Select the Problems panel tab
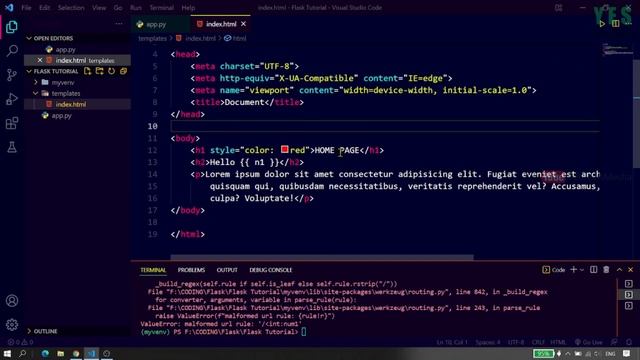 191,270
